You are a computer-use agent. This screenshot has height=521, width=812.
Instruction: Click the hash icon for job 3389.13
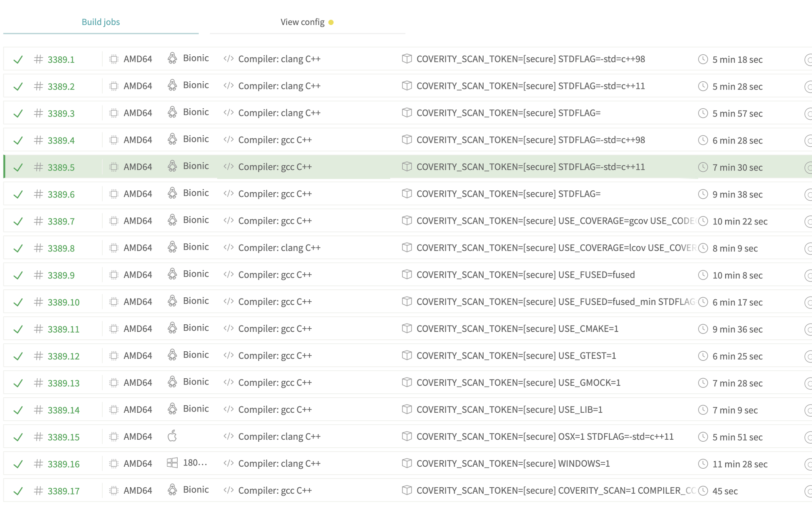coord(38,383)
